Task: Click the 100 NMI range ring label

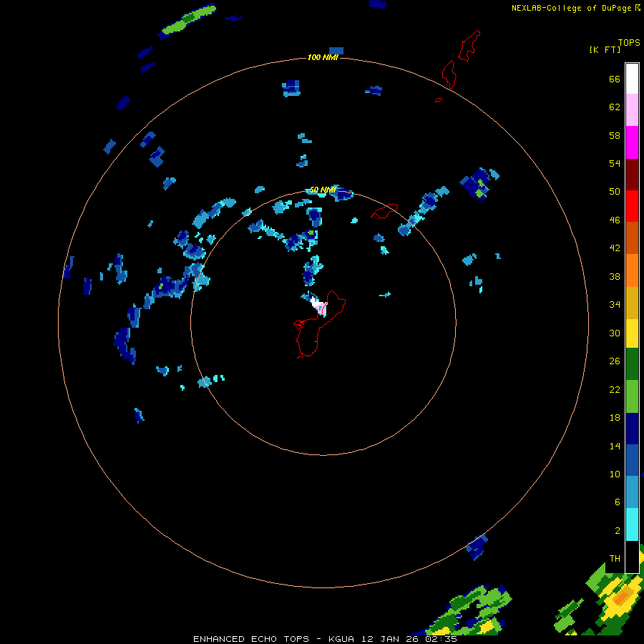Action: [323, 57]
